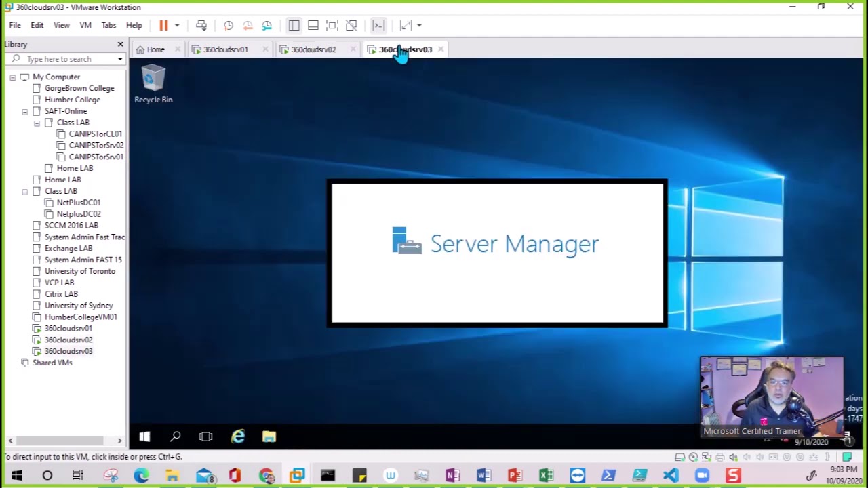Open the console view button
Viewport: 868px width, 488px height.
pyautogui.click(x=378, y=25)
